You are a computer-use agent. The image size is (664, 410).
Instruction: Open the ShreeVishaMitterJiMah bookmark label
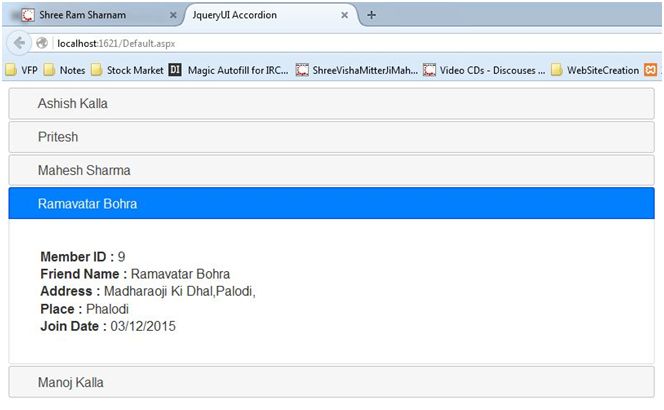click(365, 70)
